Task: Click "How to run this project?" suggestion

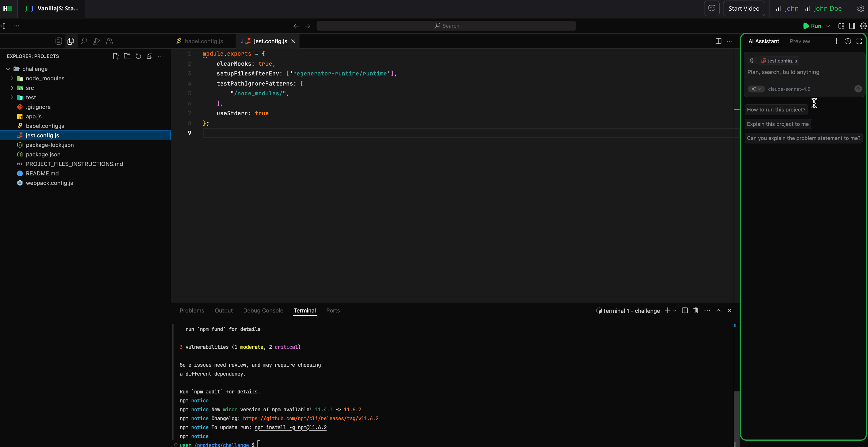Action: pyautogui.click(x=776, y=109)
